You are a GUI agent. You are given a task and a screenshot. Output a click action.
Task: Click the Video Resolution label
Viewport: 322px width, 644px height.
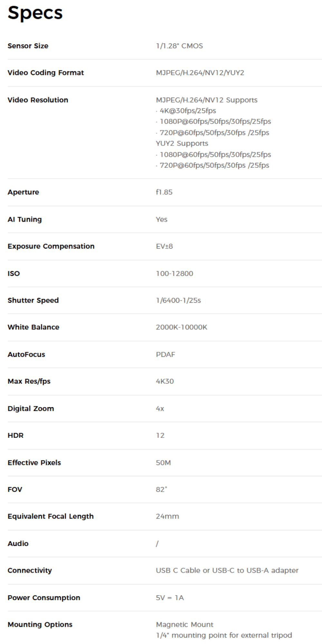pyautogui.click(x=38, y=100)
